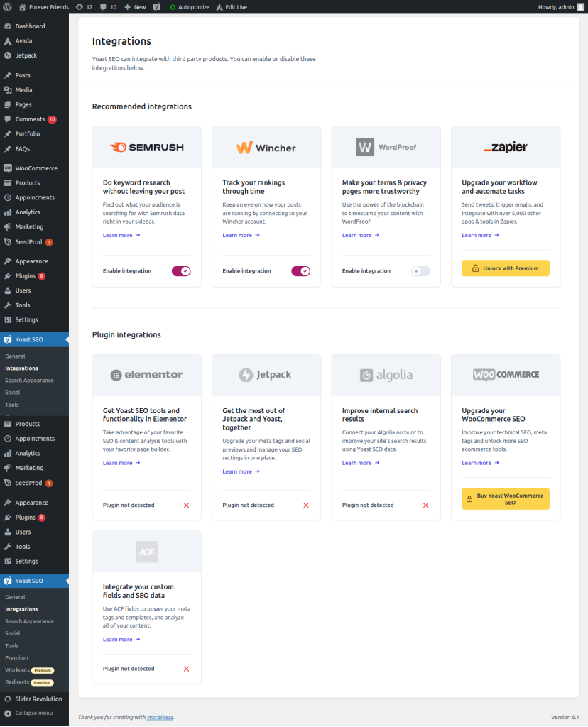Turn off the Wincher integration switch
The height and width of the screenshot is (727, 588).
pos(300,271)
